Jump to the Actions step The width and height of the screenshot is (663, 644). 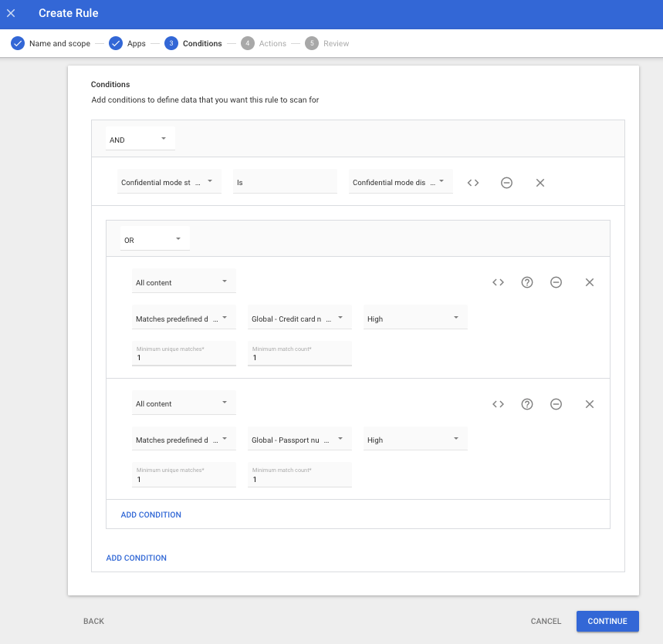(x=263, y=43)
